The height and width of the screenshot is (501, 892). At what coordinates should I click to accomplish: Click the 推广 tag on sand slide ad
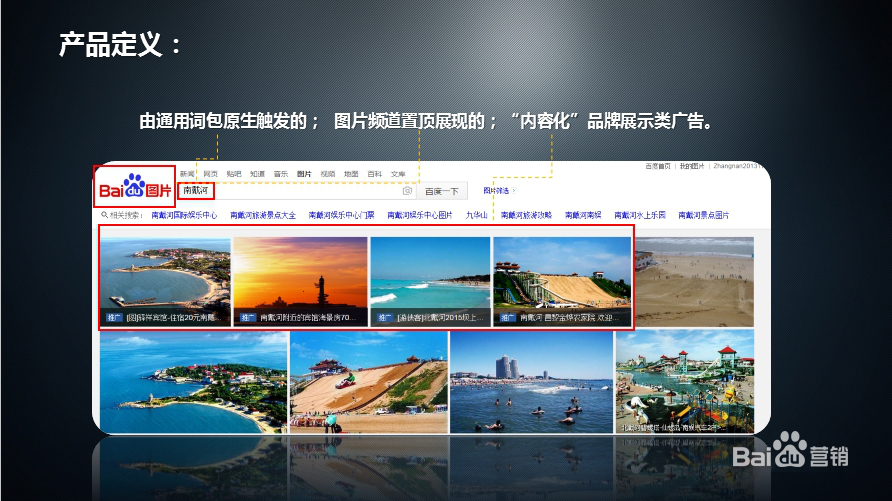[508, 318]
